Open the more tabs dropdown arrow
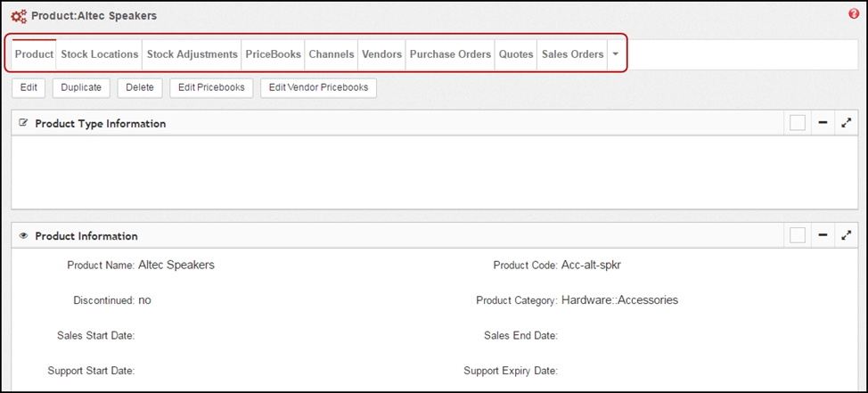The width and height of the screenshot is (868, 393). pos(616,54)
